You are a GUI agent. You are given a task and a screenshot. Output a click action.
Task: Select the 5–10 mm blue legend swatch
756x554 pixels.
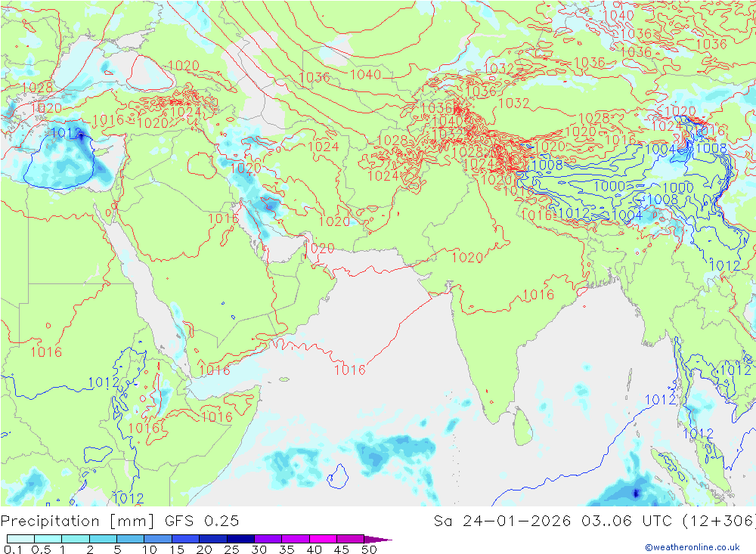coord(131,539)
